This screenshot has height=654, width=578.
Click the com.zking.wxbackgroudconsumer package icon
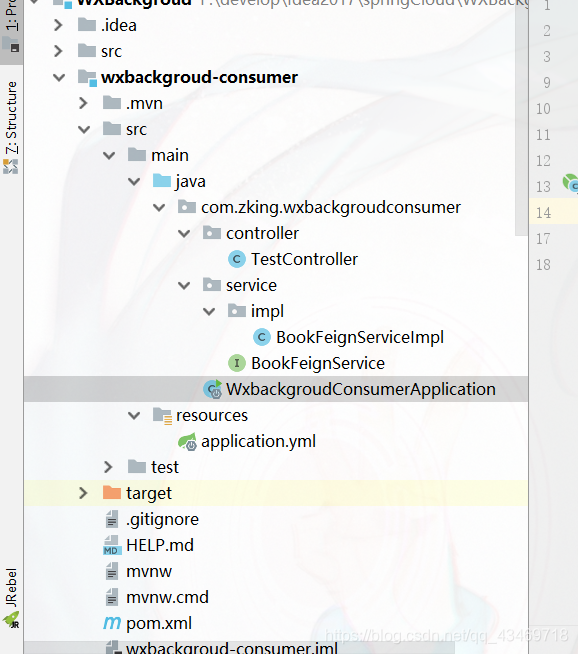point(187,206)
